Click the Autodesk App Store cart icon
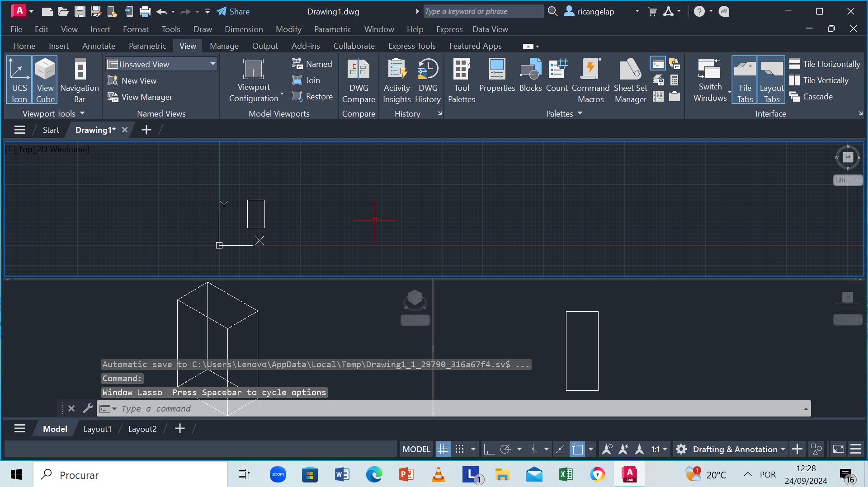868x487 pixels. tap(652, 11)
